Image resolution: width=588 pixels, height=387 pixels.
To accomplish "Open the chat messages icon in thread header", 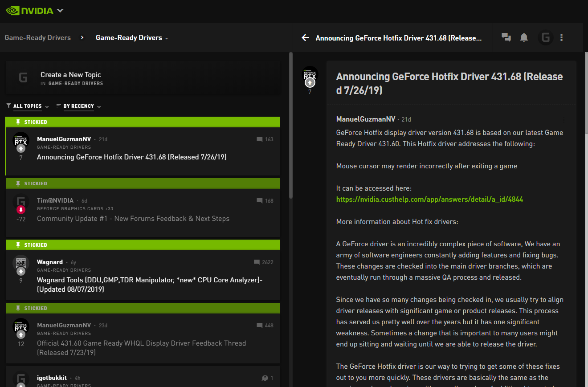I will [506, 37].
